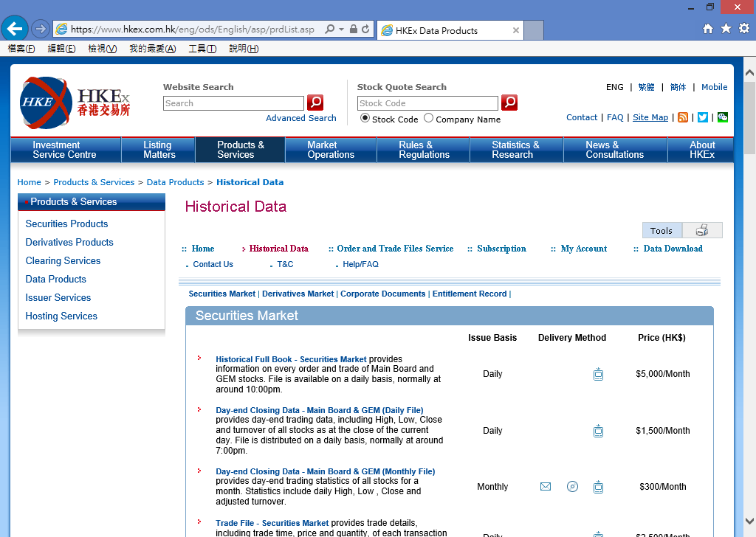This screenshot has height=537, width=756.
Task: Select the Company Name radio button
Action: [428, 118]
